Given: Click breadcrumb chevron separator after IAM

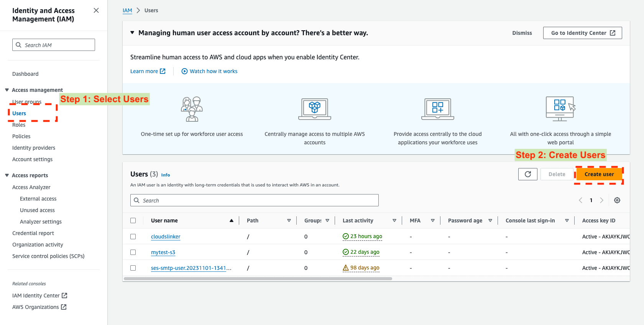Looking at the screenshot, I should 138,10.
